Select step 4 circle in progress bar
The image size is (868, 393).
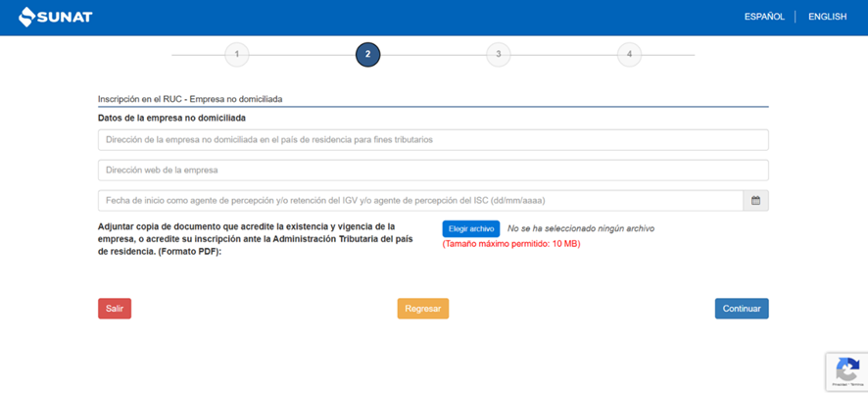point(629,54)
